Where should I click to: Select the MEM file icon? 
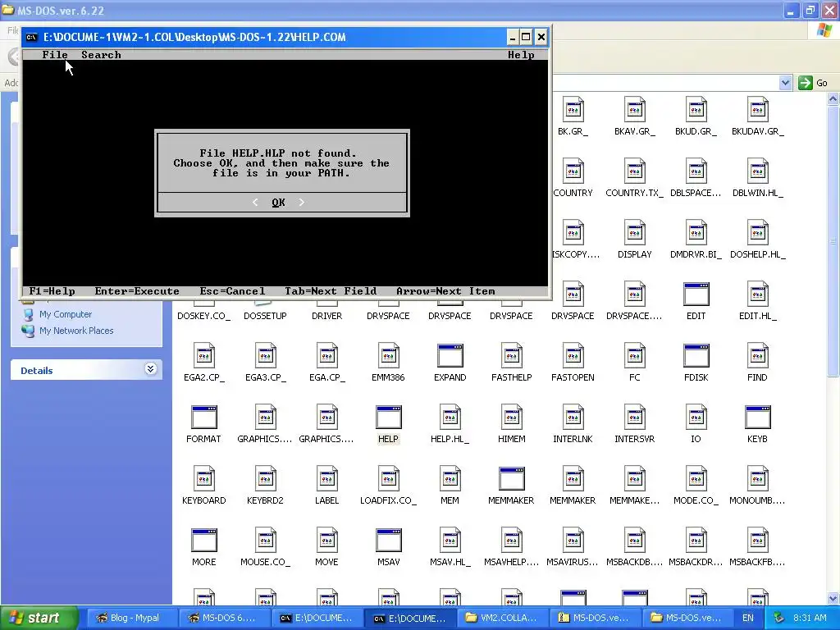(x=450, y=479)
